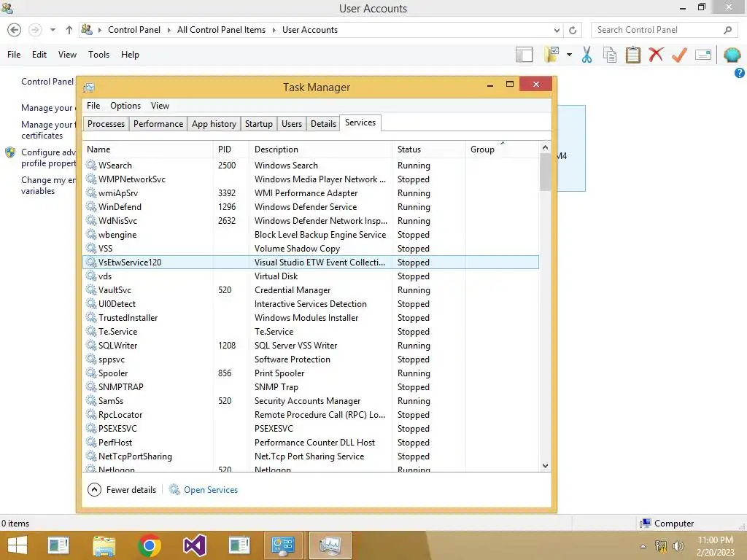Go back with the Back arrow button
This screenshot has height=560, width=747.
point(15,30)
